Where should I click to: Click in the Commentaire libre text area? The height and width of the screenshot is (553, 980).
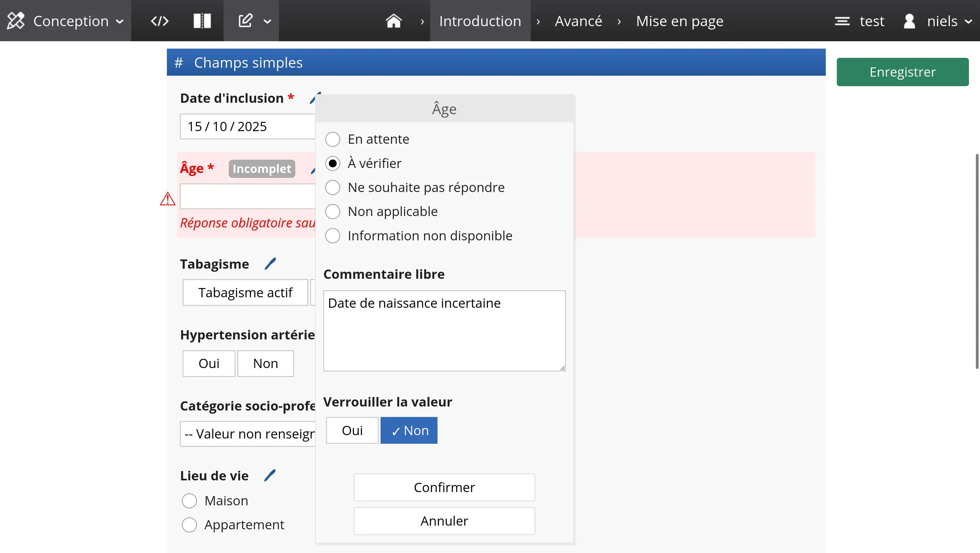click(444, 331)
